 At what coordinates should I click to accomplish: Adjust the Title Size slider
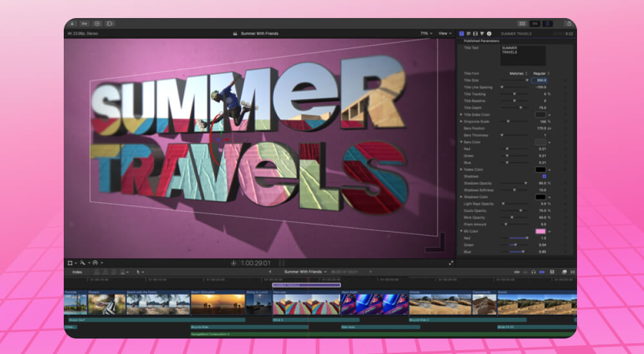pyautogui.click(x=514, y=80)
